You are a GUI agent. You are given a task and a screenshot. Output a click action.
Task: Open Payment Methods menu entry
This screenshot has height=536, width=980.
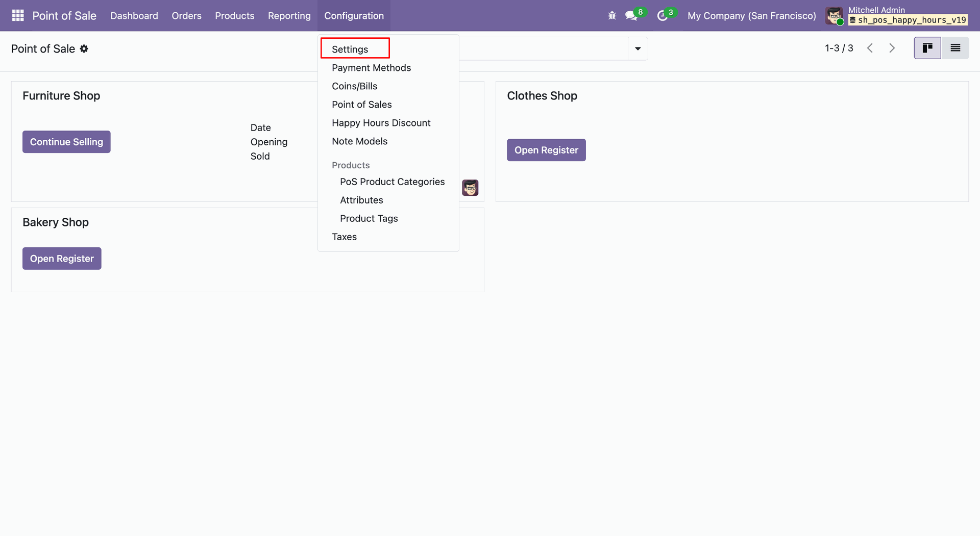coord(371,68)
